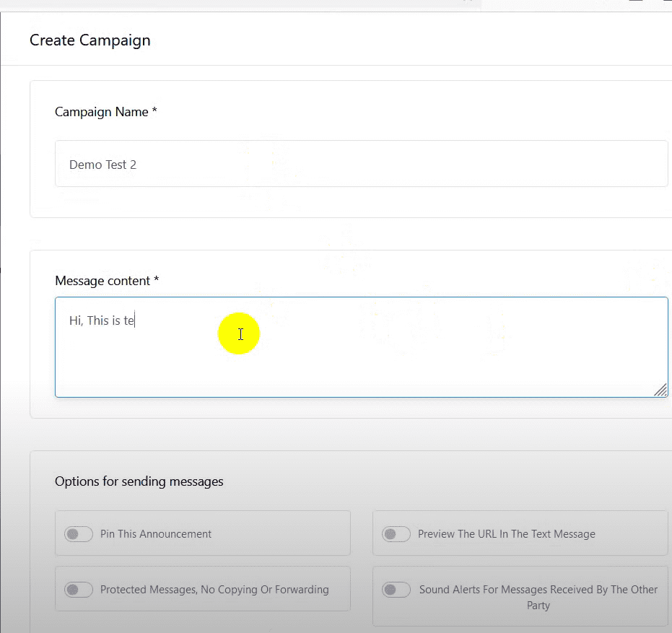This screenshot has width=672, height=633.
Task: Click 'Sound Alerts For Messages Received' label text
Action: [538, 590]
